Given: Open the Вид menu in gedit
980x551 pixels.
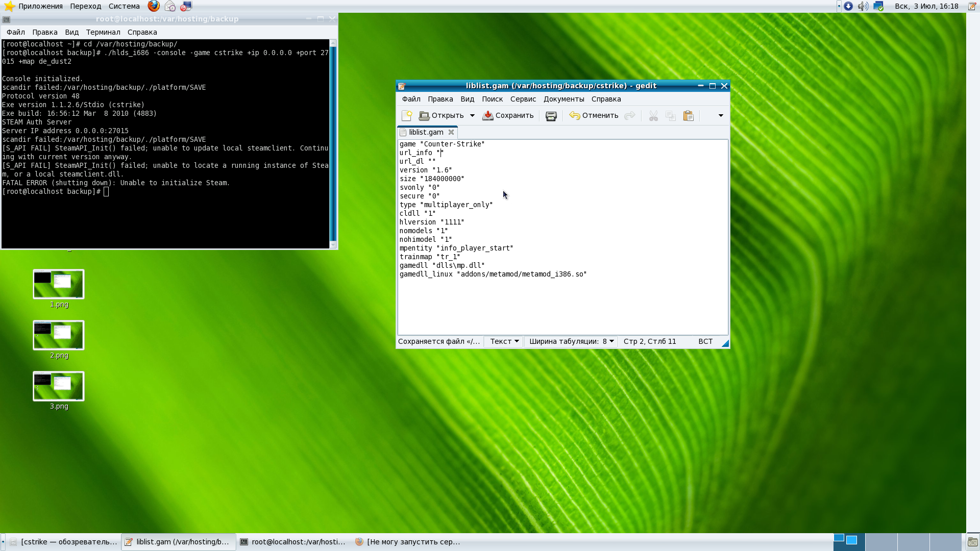Looking at the screenshot, I should pyautogui.click(x=467, y=99).
